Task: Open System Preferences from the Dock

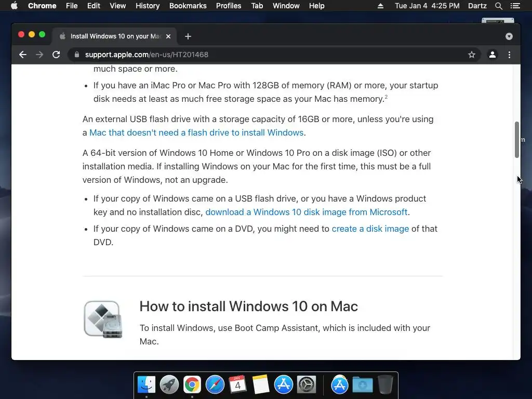Action: (307, 385)
